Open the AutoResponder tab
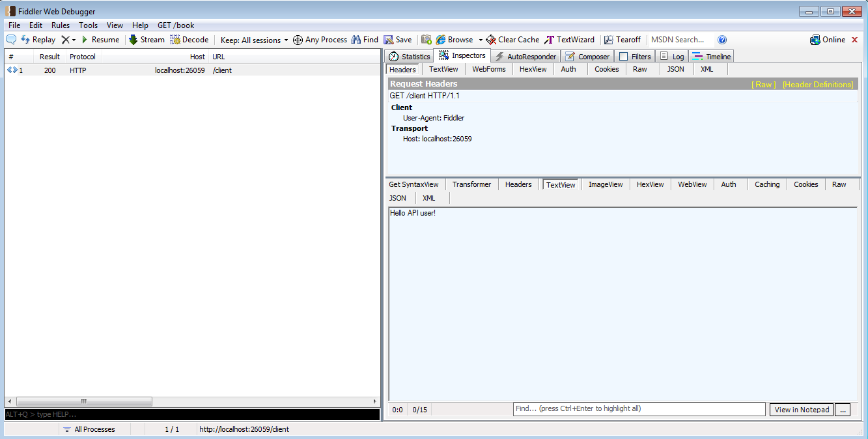This screenshot has width=868, height=439. tap(525, 56)
